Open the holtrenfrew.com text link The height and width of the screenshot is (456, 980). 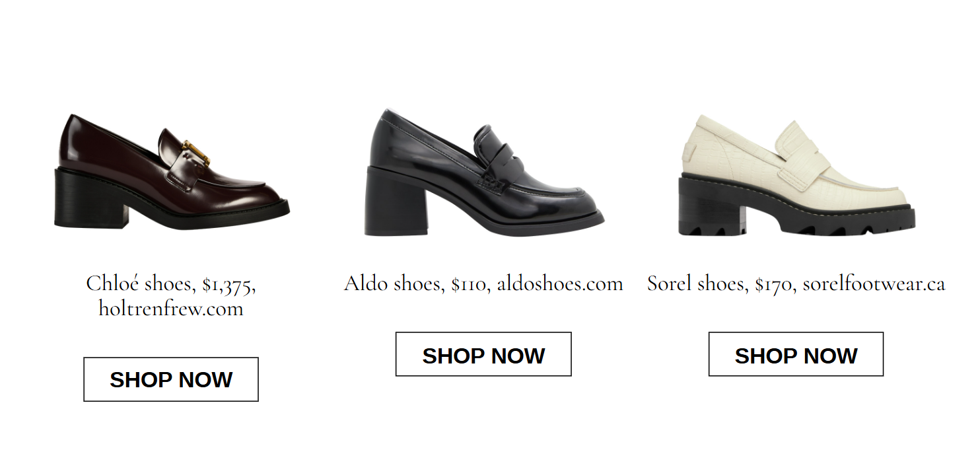171,309
